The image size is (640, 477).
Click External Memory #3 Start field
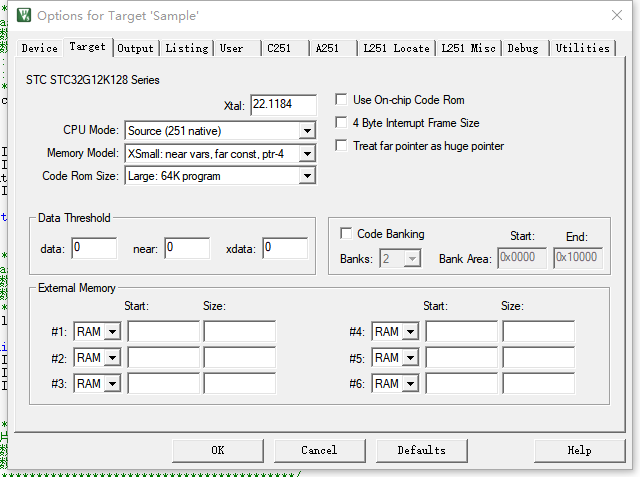pyautogui.click(x=163, y=384)
